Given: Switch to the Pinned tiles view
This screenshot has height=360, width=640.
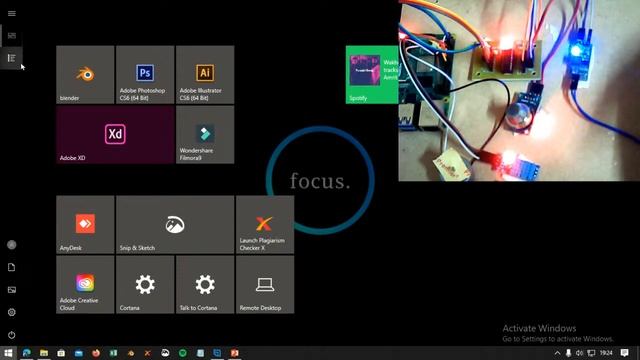Looking at the screenshot, I should (x=11, y=36).
